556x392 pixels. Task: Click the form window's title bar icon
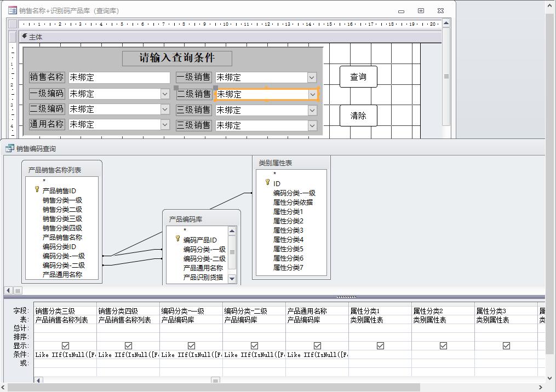13,10
